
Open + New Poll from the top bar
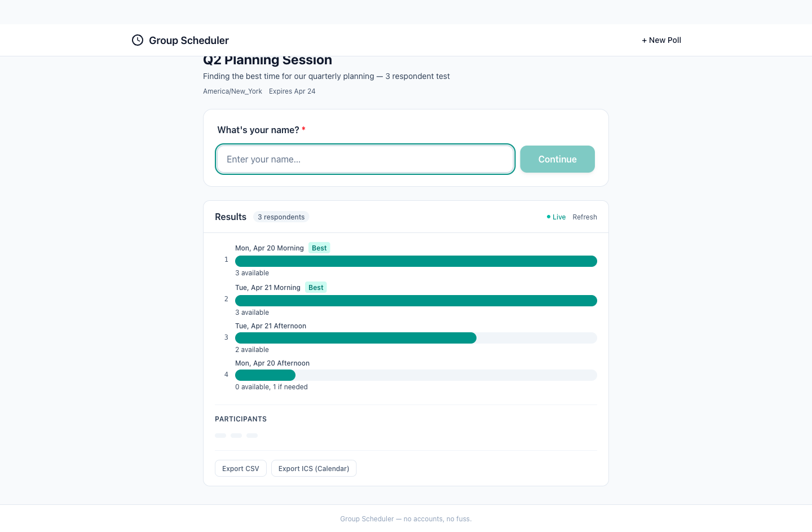(x=661, y=40)
